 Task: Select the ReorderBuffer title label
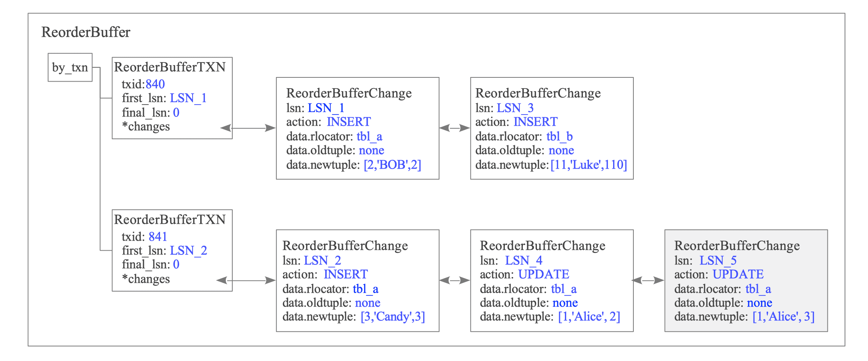86,32
